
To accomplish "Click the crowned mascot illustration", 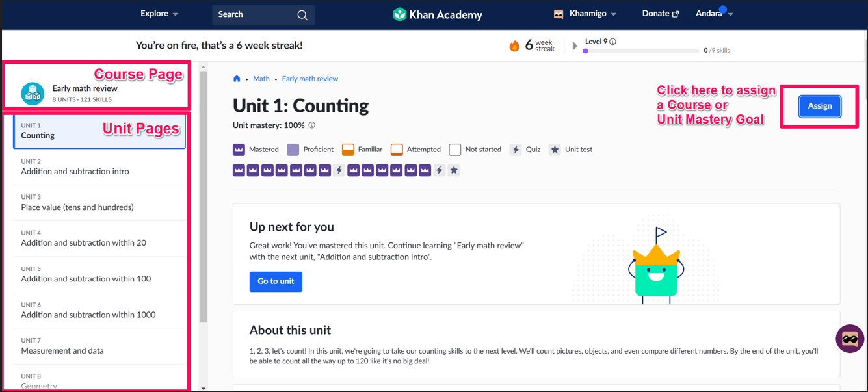I will tap(655, 265).
